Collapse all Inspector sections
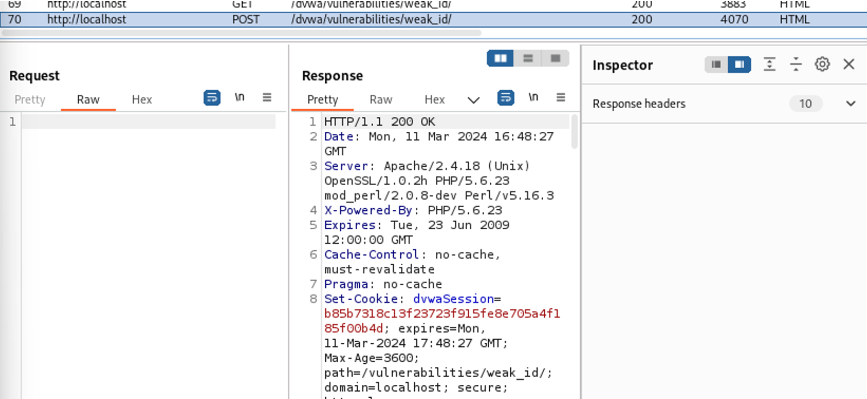The height and width of the screenshot is (399, 867). coord(796,65)
